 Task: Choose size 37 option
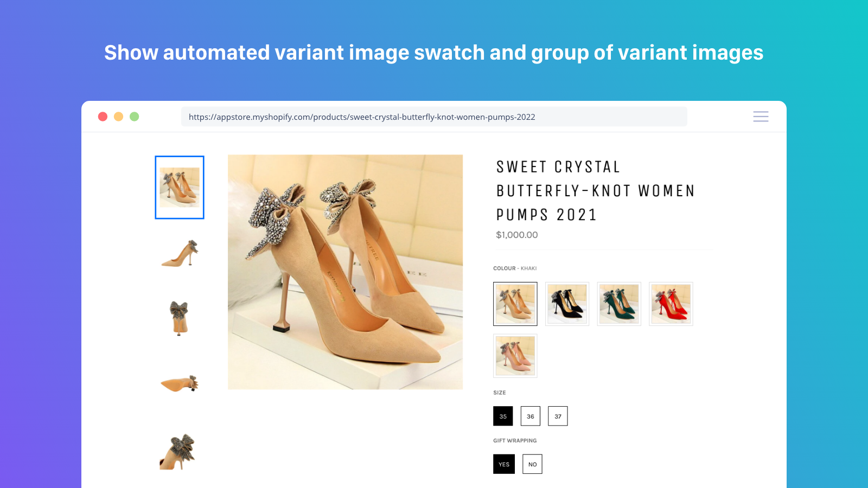click(558, 416)
